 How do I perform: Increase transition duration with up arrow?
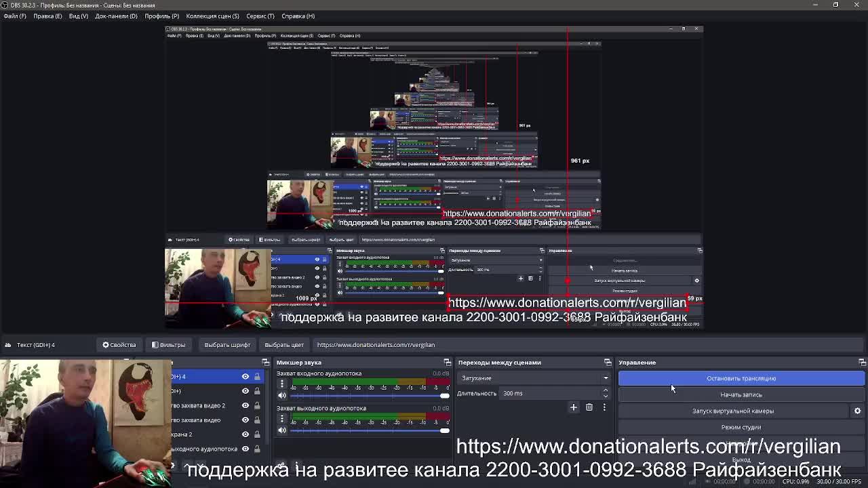pos(606,390)
